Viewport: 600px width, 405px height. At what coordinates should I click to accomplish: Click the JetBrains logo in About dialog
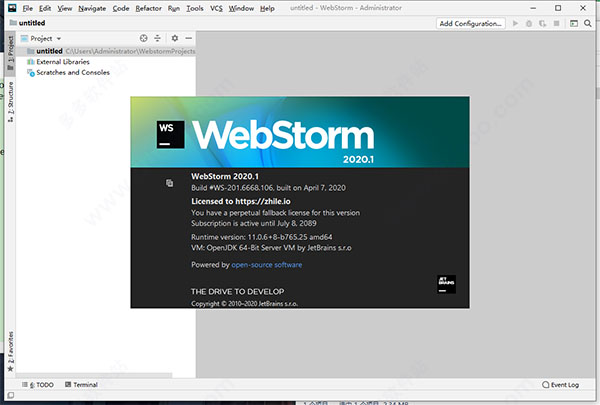tap(446, 284)
